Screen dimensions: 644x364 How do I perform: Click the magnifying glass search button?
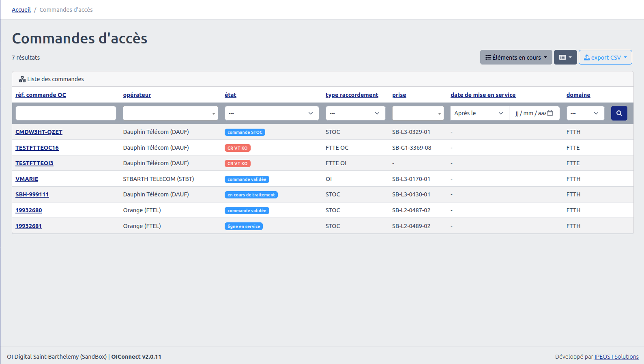point(619,113)
